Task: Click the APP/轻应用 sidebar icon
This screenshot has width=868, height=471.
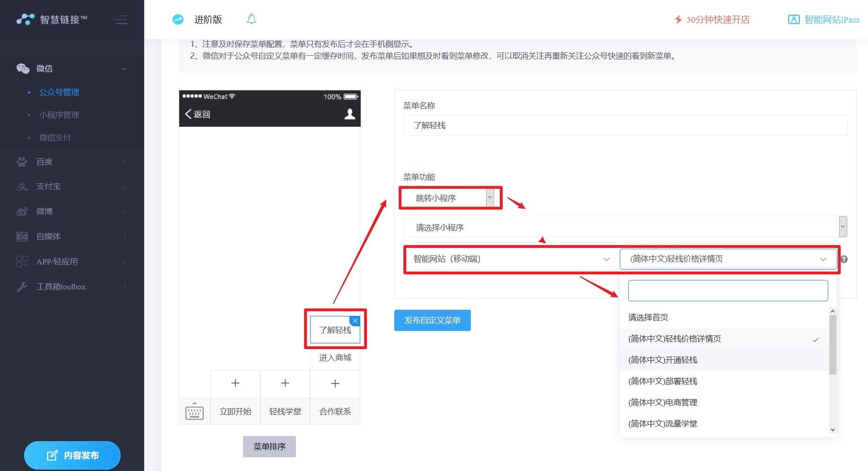Action: (21, 262)
